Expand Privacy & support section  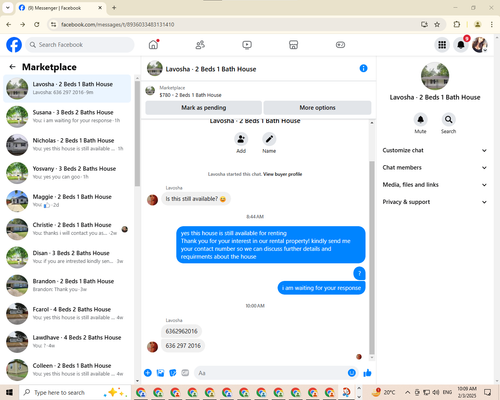point(435,202)
